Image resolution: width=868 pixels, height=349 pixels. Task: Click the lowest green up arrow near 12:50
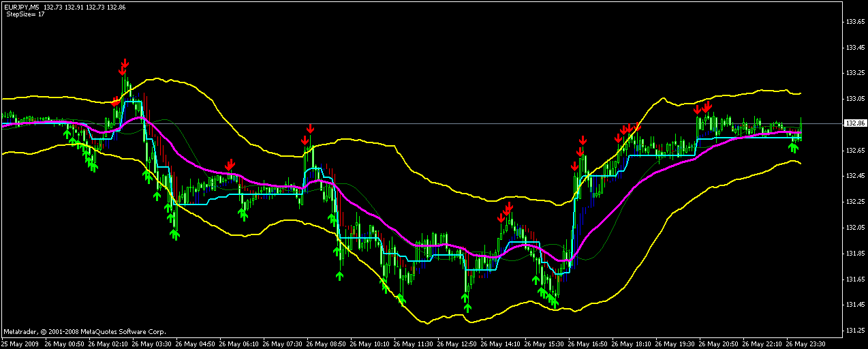point(467,307)
